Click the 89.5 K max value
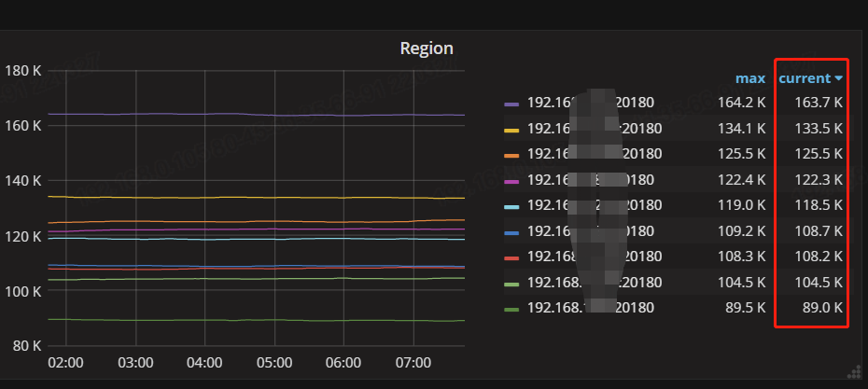 pos(746,308)
